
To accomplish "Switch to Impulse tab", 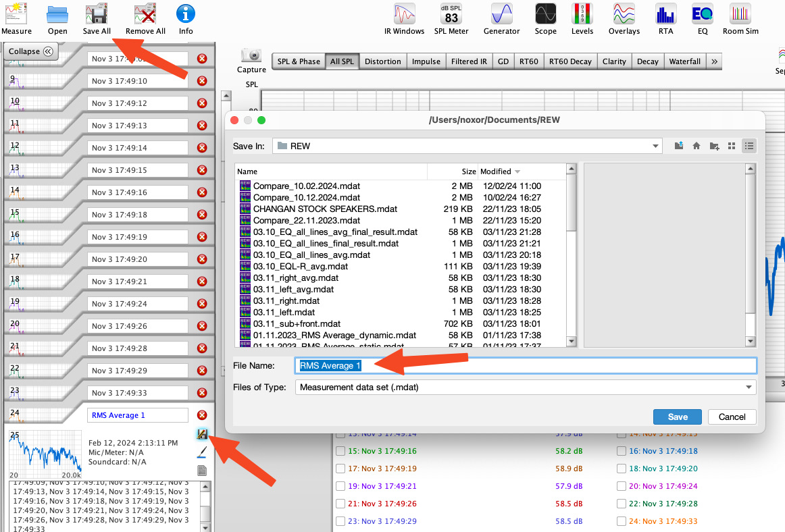I will click(x=426, y=61).
